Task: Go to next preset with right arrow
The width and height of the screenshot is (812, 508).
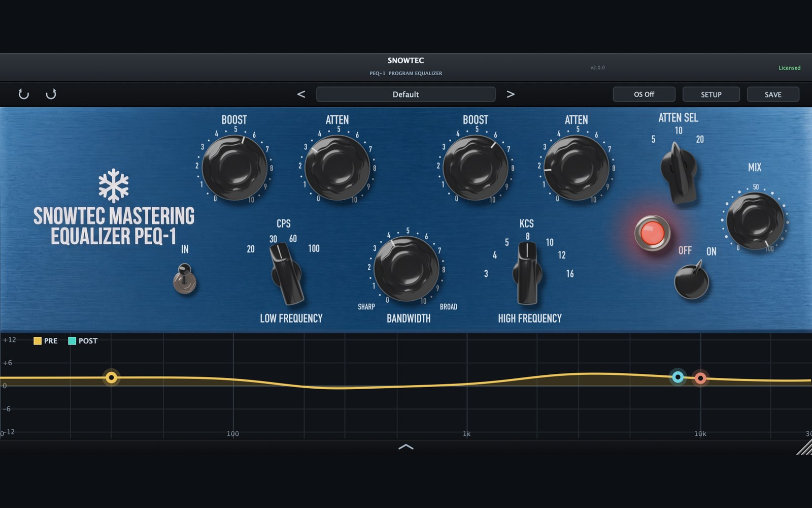Action: coord(511,94)
